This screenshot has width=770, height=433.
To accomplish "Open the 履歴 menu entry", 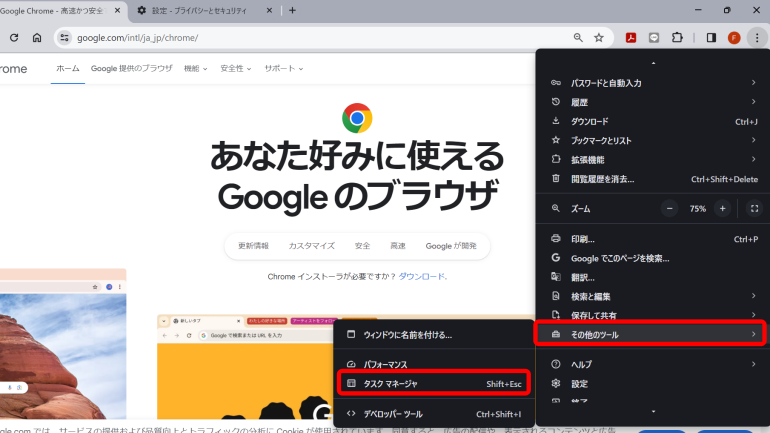I will [x=653, y=102].
